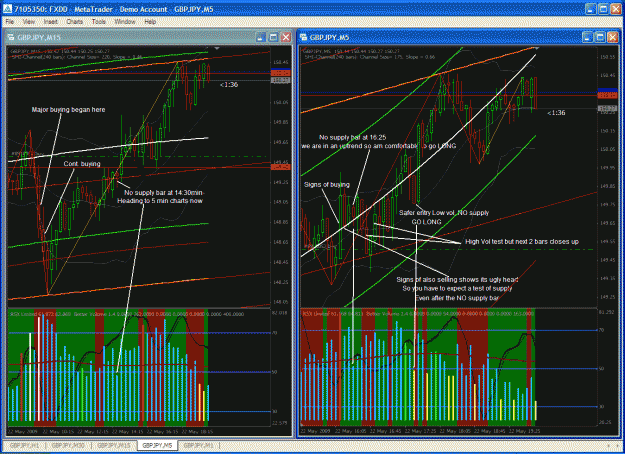Screen dimensions: 625x454
Task: Maximize the GBPJPY,M5 chart window
Action: 600,37
